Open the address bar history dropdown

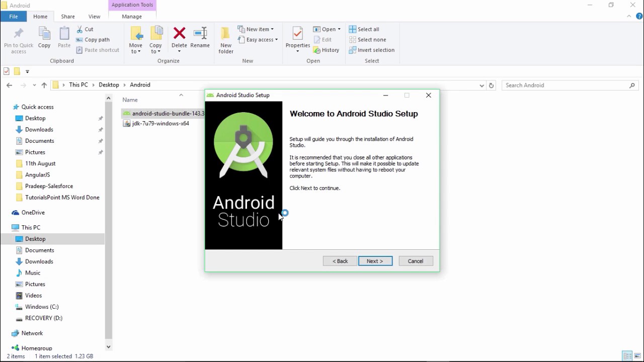point(482,85)
